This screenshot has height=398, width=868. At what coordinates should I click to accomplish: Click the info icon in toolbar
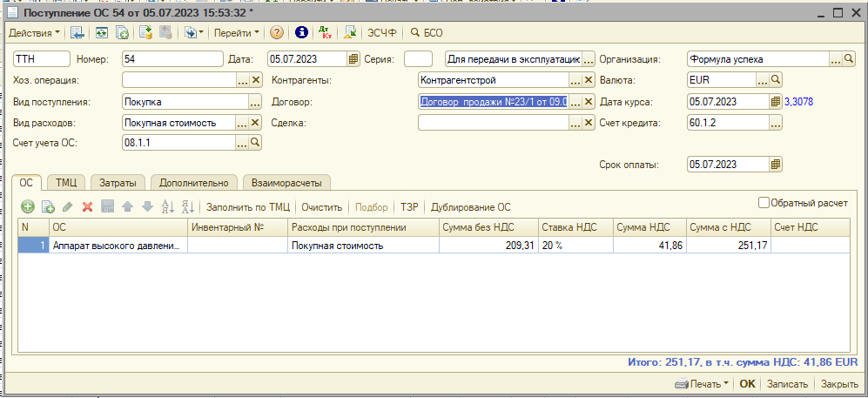[302, 33]
